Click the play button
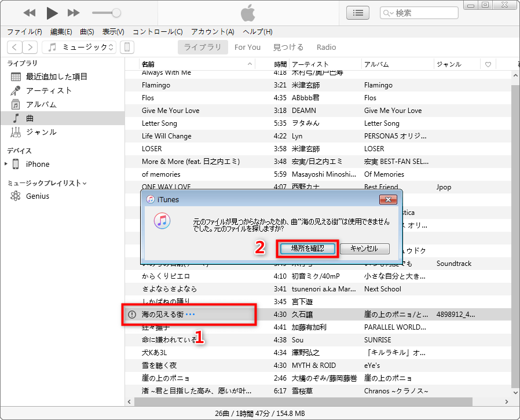Viewport: 520px width, 420px height. click(x=52, y=13)
